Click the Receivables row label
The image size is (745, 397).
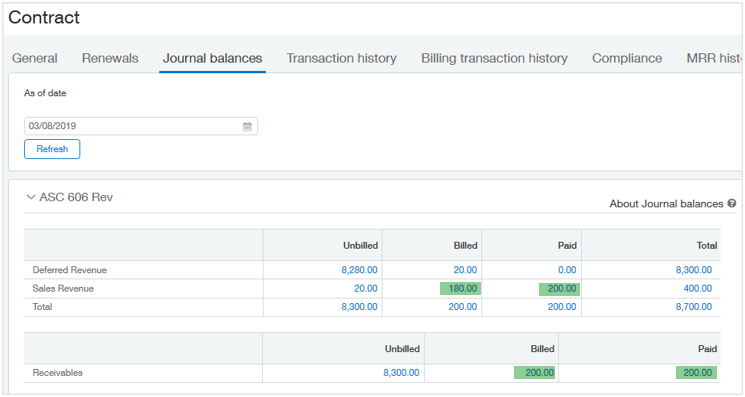[57, 373]
